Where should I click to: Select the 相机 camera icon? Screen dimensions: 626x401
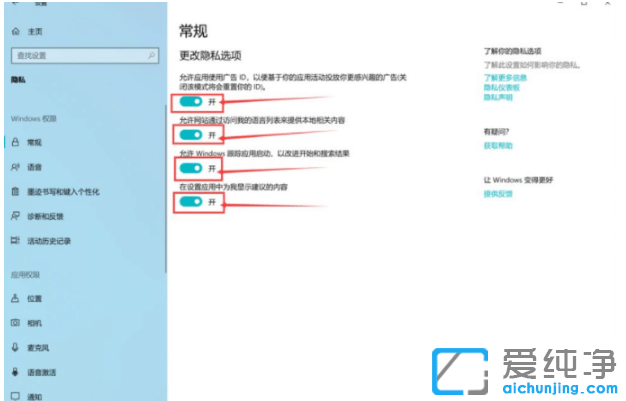point(15,323)
